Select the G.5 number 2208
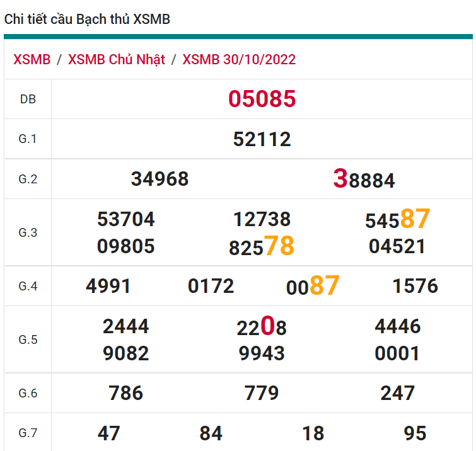The image size is (476, 451). click(262, 326)
